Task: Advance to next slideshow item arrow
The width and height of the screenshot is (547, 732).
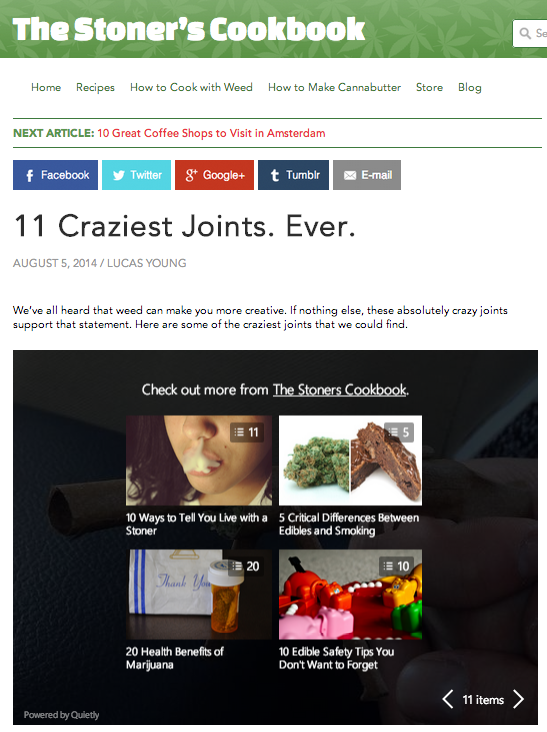Action: 519,699
